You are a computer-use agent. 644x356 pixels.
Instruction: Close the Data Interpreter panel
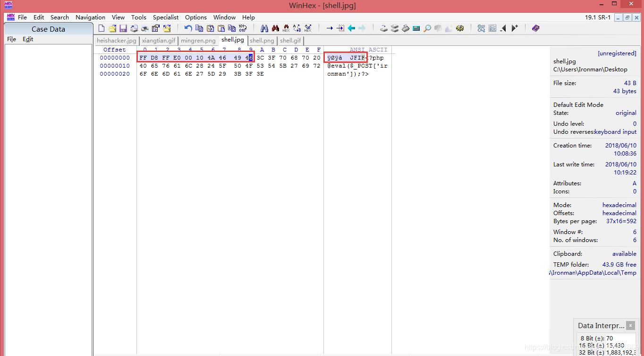pos(630,325)
